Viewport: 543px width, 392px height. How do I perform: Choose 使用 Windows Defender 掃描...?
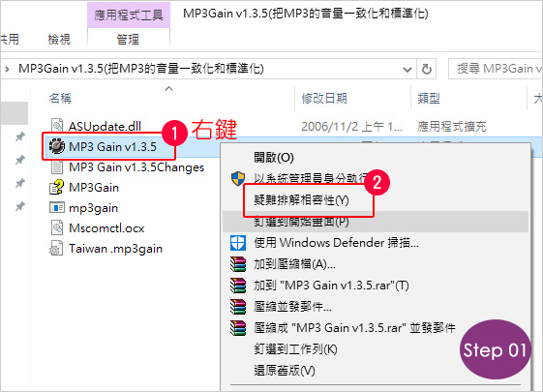click(x=375, y=243)
